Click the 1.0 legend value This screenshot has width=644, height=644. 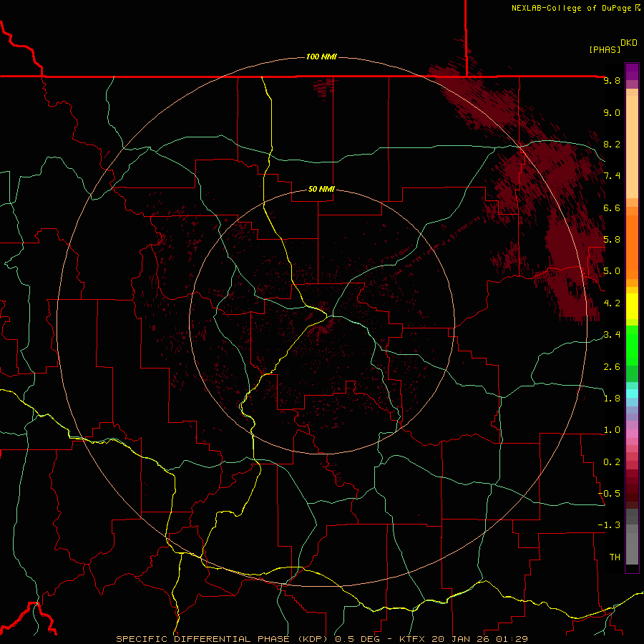coord(612,429)
